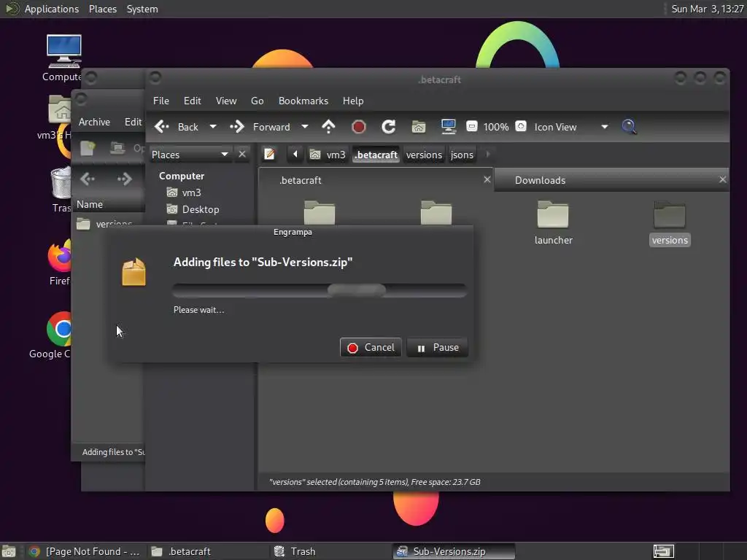Cancel adding files to Sub-Versions.zip
747x560 pixels.
(371, 348)
